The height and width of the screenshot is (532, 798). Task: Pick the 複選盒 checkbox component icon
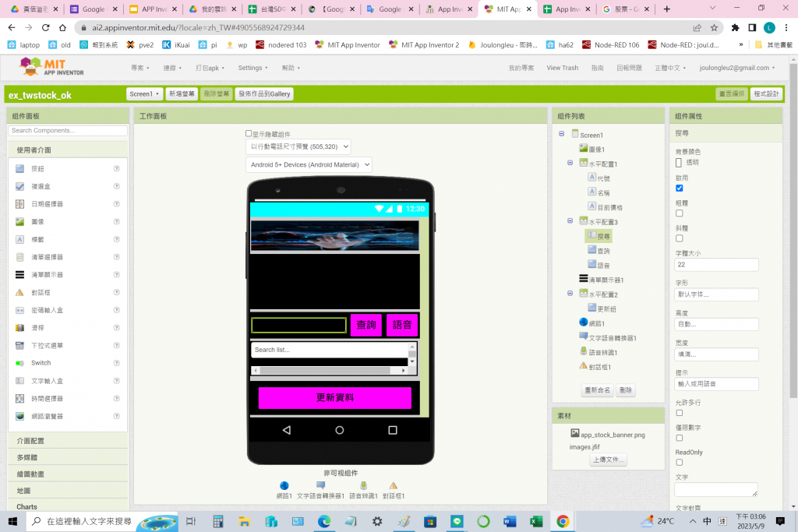(19, 186)
